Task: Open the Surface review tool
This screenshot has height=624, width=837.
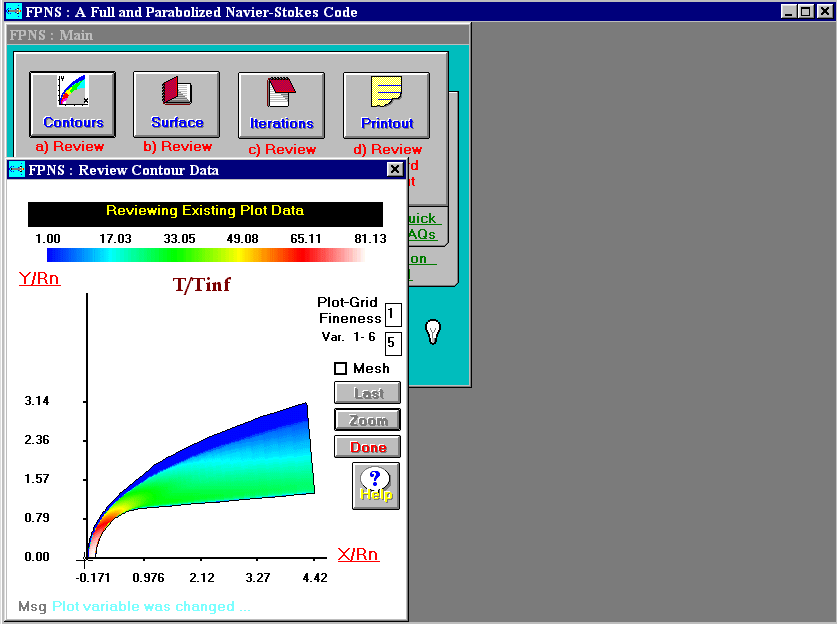Action: point(177,105)
